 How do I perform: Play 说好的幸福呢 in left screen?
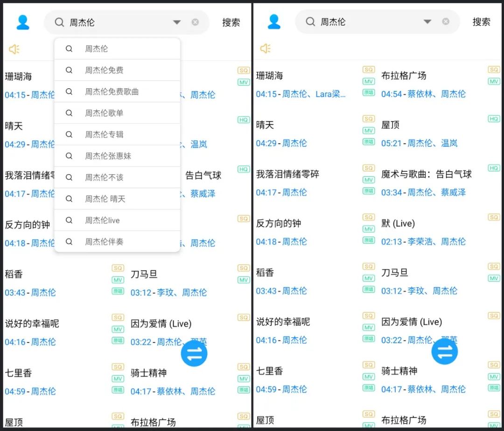[32, 323]
